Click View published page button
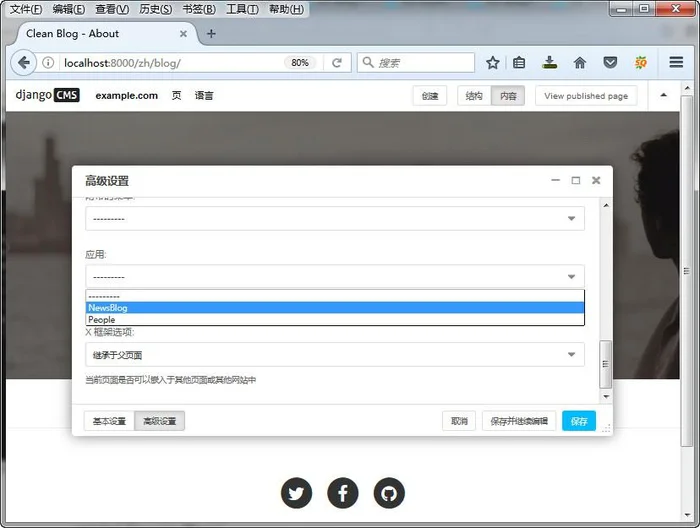700x528 pixels. click(x=586, y=96)
